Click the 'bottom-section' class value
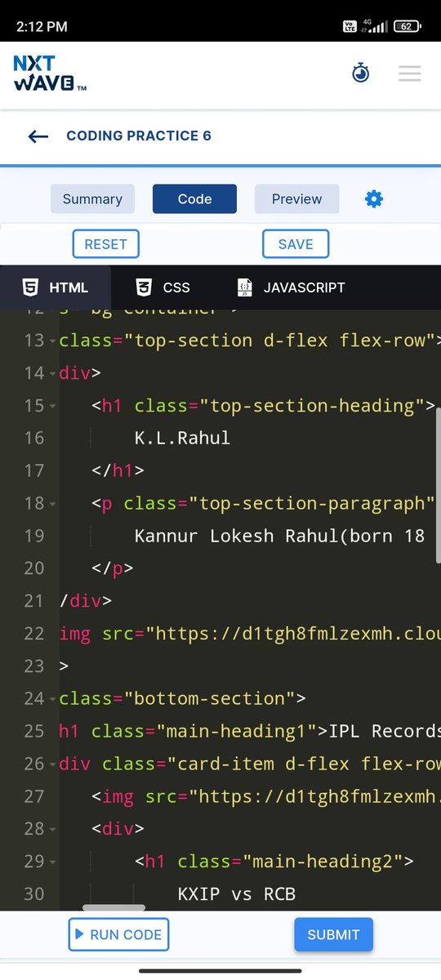Screen dimensions: 441x980 pos(209,698)
